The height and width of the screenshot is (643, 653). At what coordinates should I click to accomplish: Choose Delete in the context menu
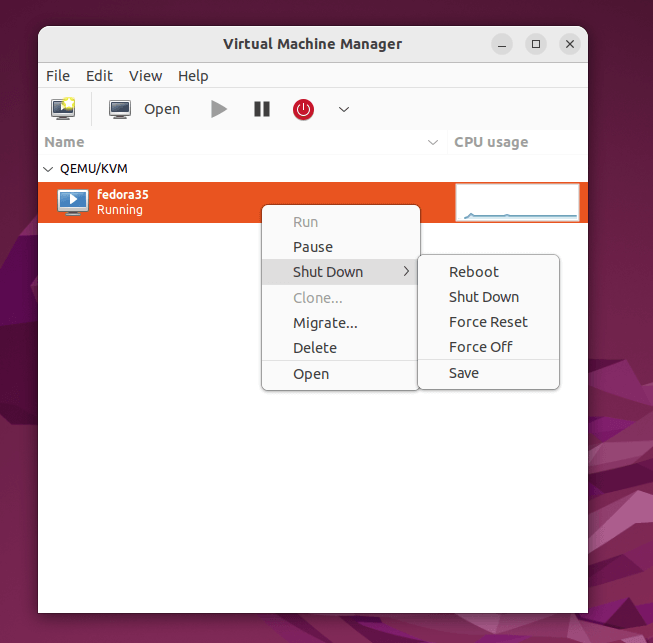[340, 348]
